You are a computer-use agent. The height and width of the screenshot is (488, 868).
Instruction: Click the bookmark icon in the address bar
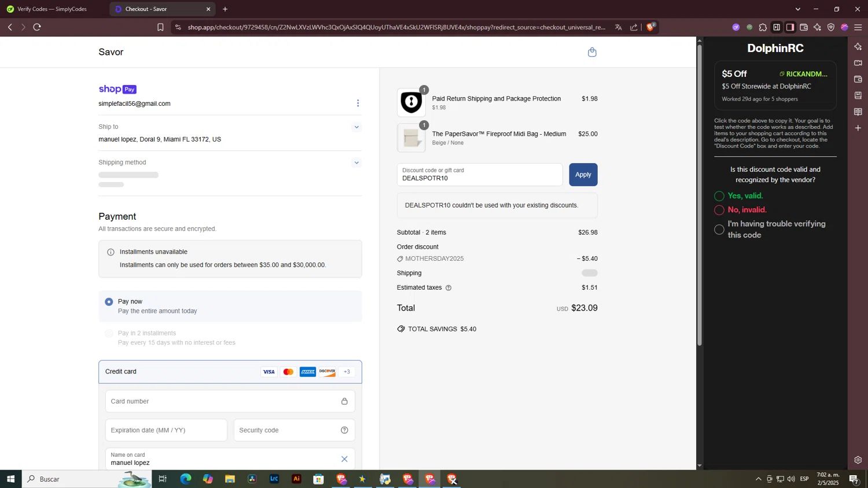[160, 27]
